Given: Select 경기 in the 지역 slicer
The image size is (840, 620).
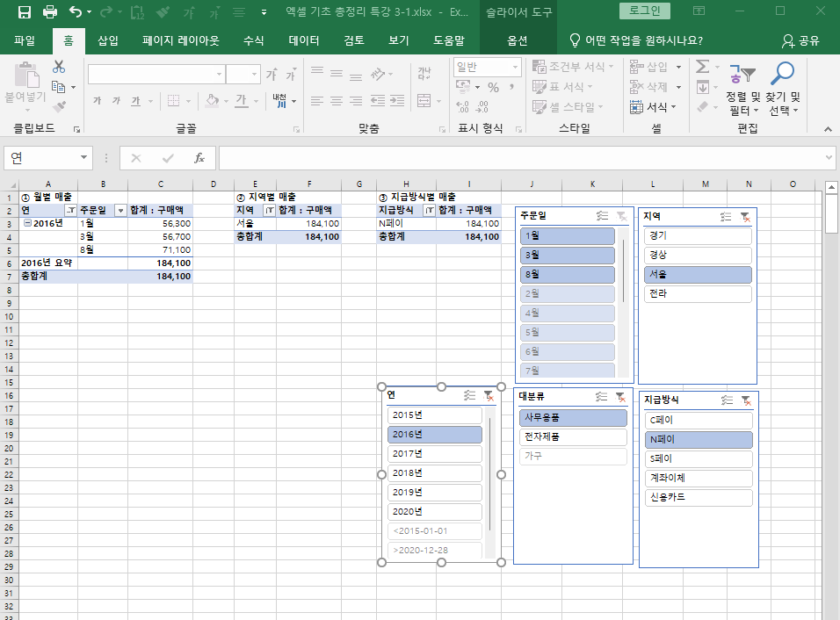Looking at the screenshot, I should click(697, 236).
